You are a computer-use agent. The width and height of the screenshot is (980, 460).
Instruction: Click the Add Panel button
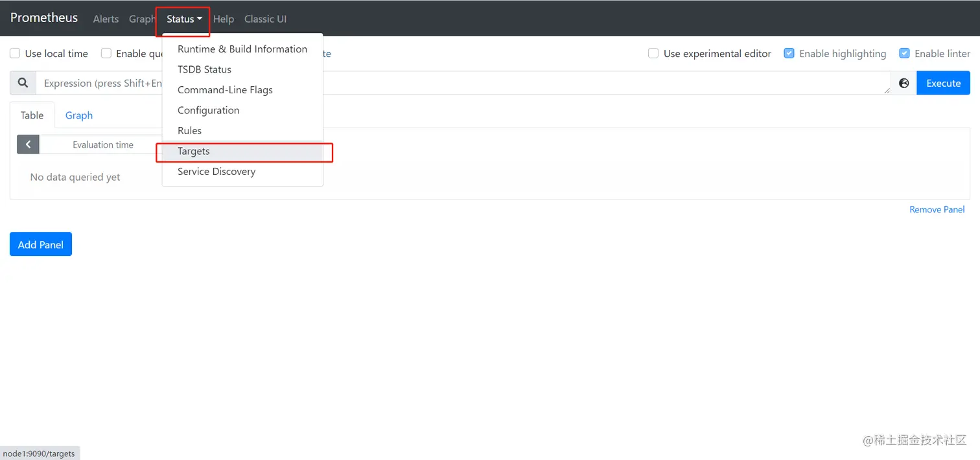click(41, 244)
